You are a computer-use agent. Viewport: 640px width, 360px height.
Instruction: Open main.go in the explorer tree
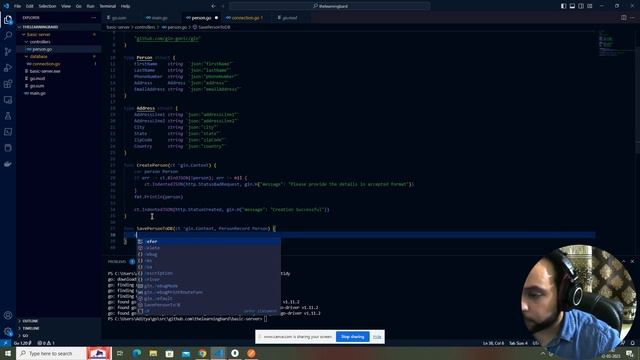tap(38, 93)
